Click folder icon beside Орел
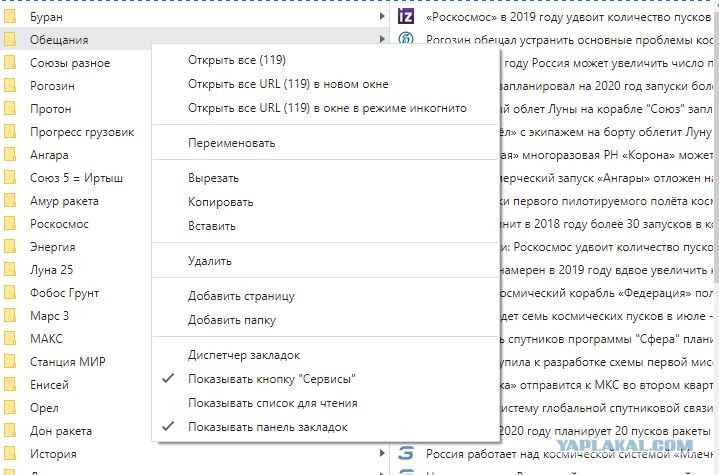The height and width of the screenshot is (475, 719). tap(10, 408)
